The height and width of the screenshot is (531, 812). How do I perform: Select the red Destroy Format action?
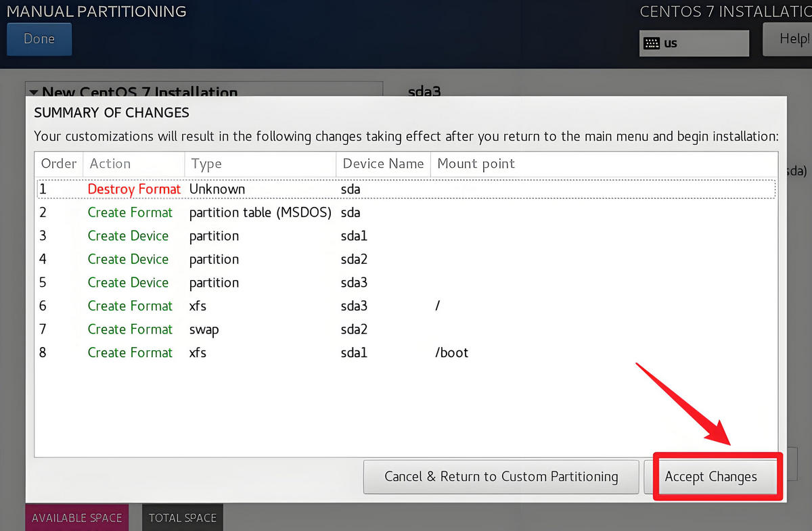(x=134, y=189)
